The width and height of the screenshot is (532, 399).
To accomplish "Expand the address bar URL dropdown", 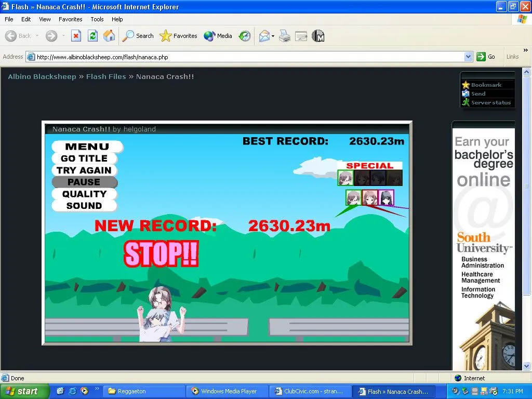I will [x=468, y=57].
